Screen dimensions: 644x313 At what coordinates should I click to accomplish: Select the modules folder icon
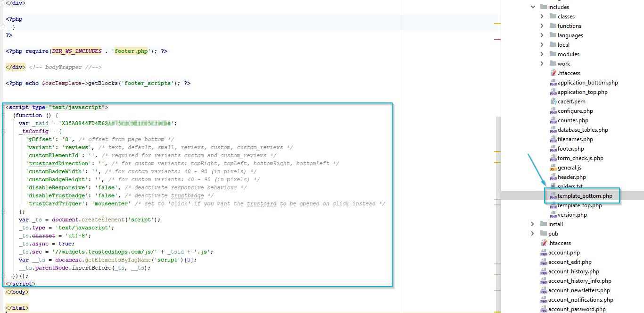[553, 54]
